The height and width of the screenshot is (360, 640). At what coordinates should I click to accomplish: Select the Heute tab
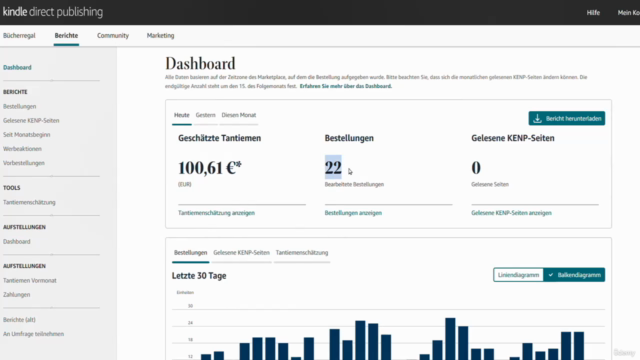pyautogui.click(x=182, y=115)
